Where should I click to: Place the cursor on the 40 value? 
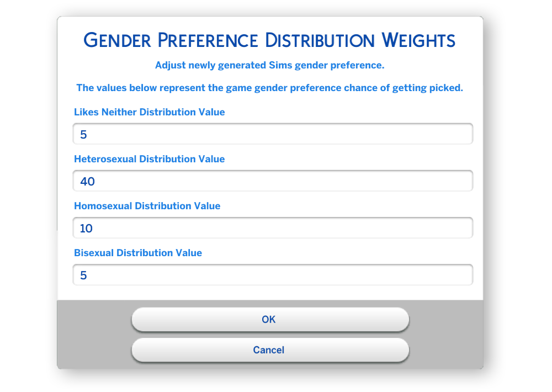(88, 182)
